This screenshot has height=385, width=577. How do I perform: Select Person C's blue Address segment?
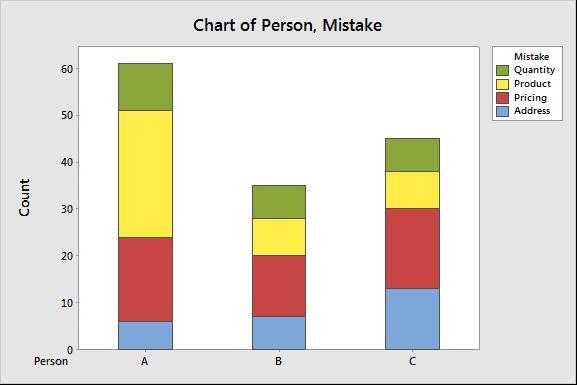[x=413, y=319]
